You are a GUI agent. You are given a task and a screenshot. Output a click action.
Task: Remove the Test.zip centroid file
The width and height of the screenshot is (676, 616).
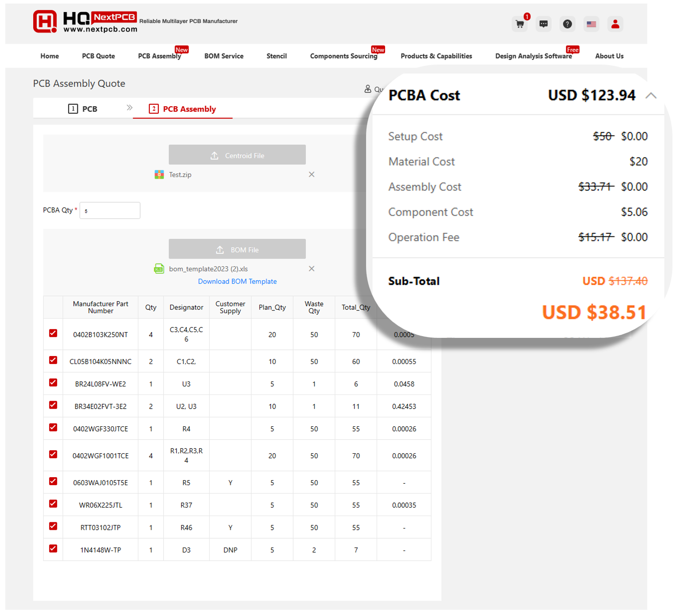(x=312, y=174)
